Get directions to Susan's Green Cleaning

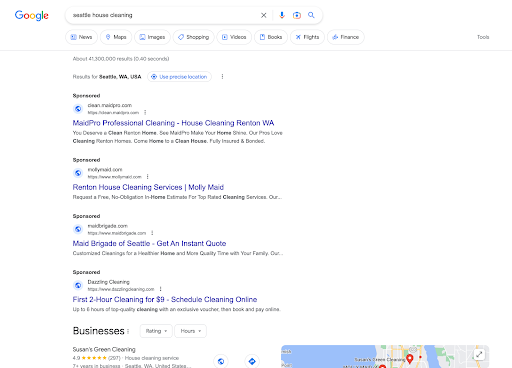(x=252, y=361)
